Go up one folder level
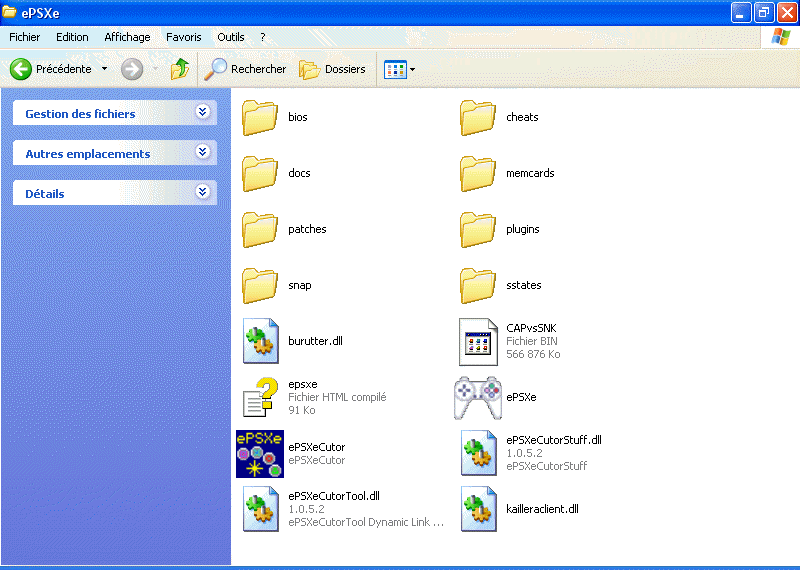 pyautogui.click(x=180, y=69)
